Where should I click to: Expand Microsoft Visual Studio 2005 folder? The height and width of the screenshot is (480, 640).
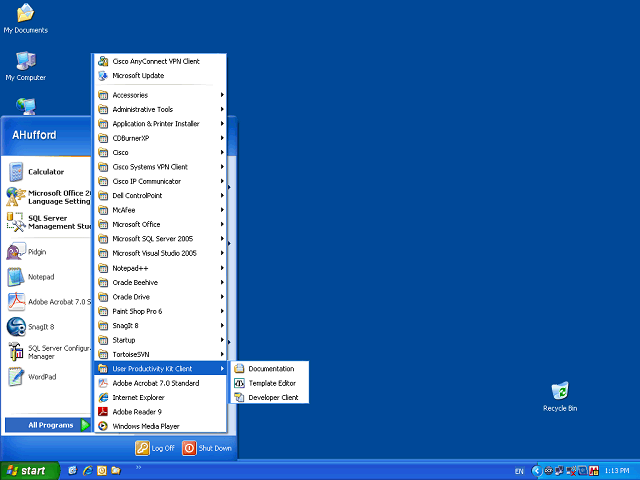pos(160,253)
